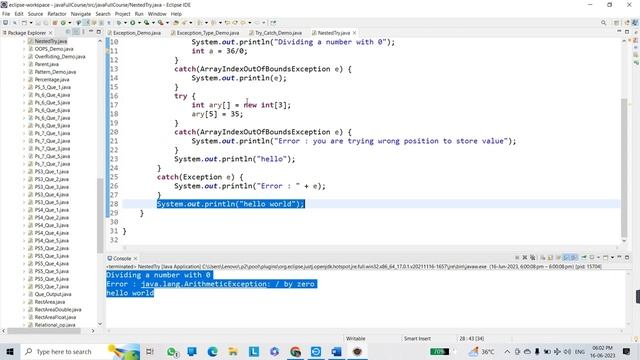
Task: Open the Source menu
Action: coord(35,14)
